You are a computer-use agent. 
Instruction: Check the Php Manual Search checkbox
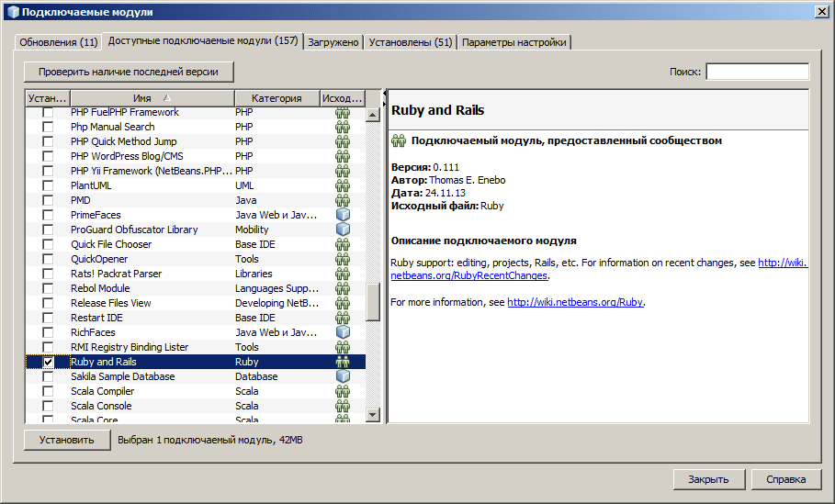pyautogui.click(x=48, y=127)
